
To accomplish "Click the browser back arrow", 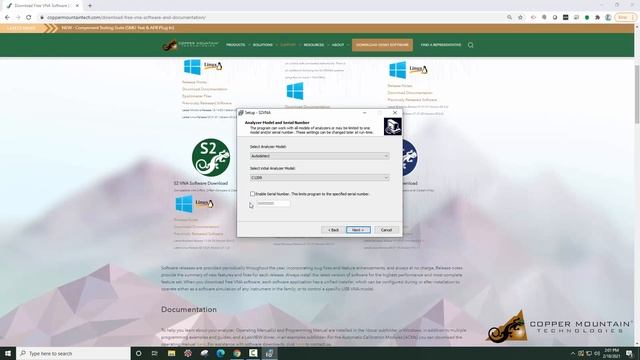I will [7, 18].
